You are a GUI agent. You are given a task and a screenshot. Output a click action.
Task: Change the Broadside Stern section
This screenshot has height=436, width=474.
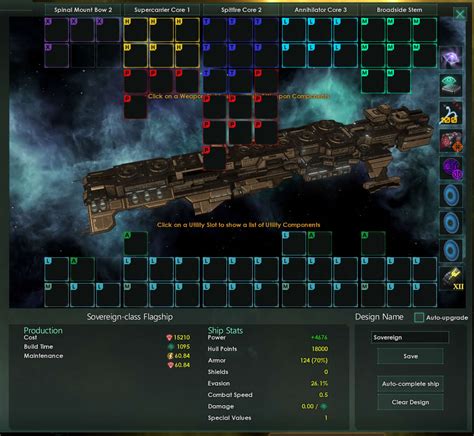(399, 10)
